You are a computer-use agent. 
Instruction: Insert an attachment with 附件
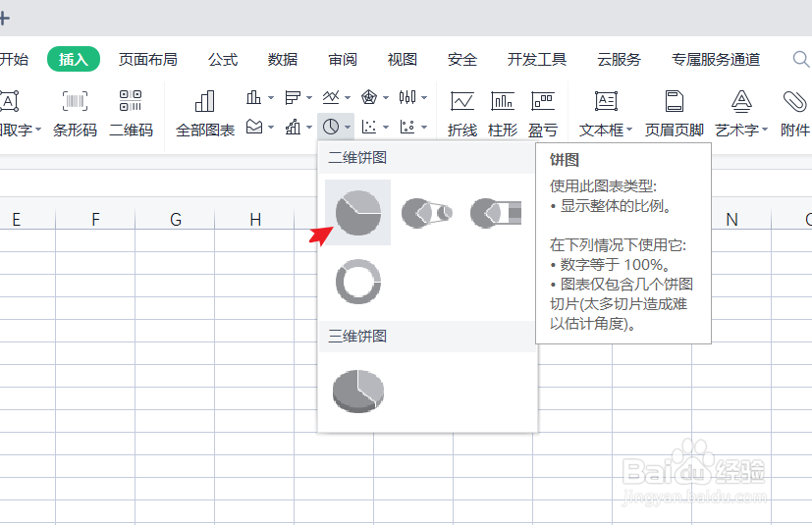click(x=795, y=114)
